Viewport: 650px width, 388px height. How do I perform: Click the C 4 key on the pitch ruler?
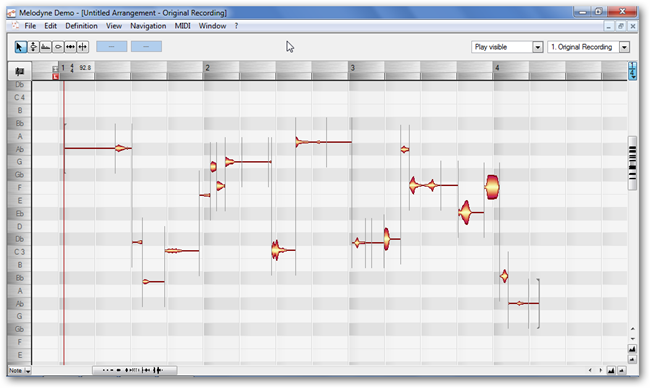coord(19,97)
